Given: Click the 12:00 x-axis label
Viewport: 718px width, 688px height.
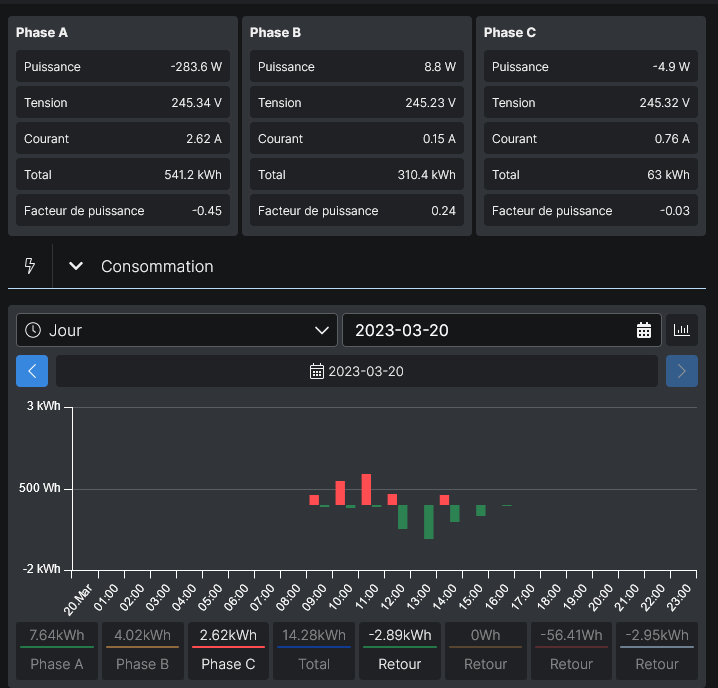Looking at the screenshot, I should (x=393, y=596).
